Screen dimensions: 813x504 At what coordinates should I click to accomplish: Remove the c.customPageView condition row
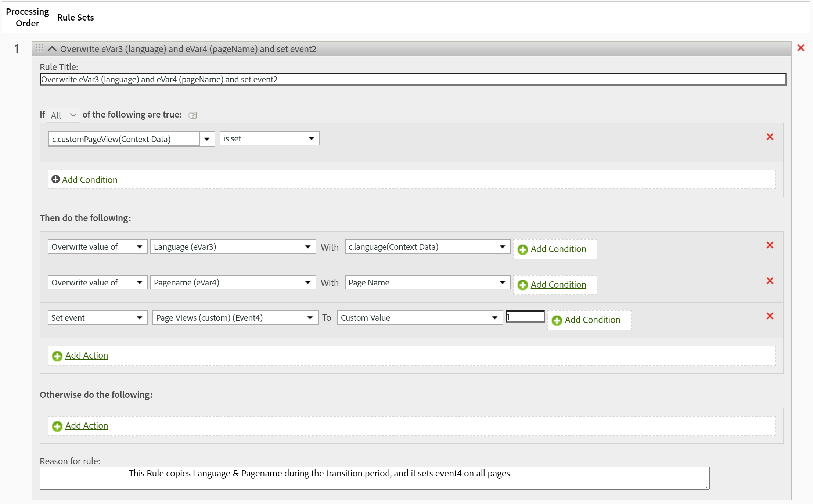pos(770,137)
